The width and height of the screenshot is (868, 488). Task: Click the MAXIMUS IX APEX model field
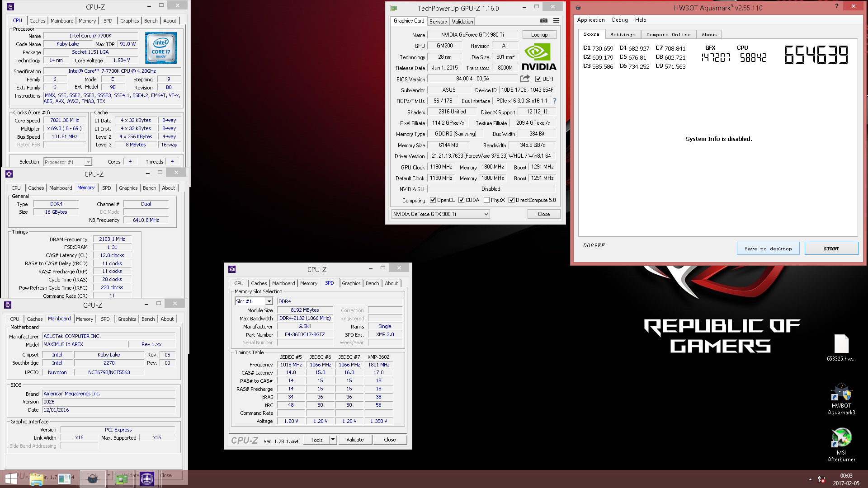(86, 344)
